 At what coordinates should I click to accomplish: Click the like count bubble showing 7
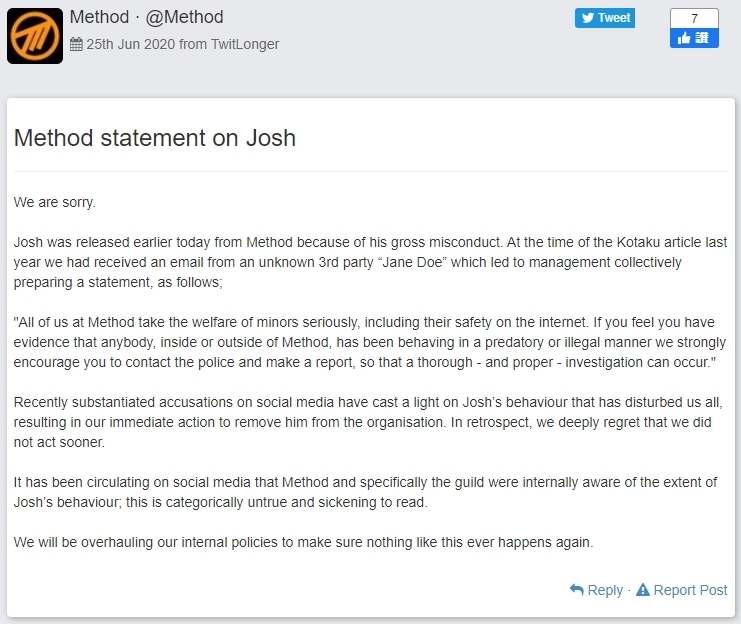(x=694, y=18)
